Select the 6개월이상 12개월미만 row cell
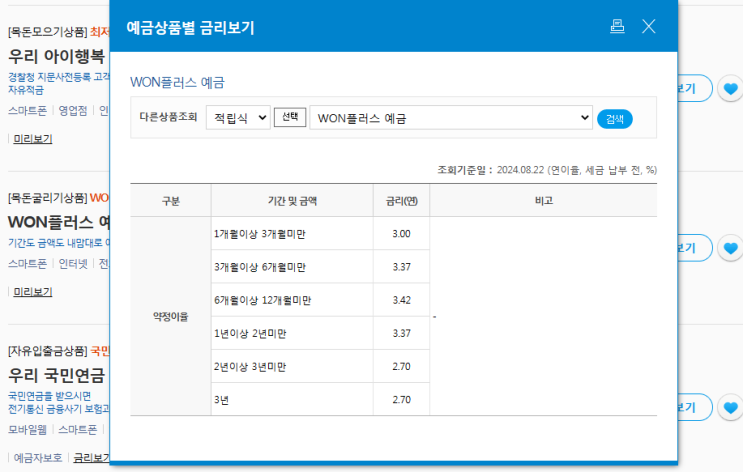The image size is (743, 472). (x=292, y=300)
